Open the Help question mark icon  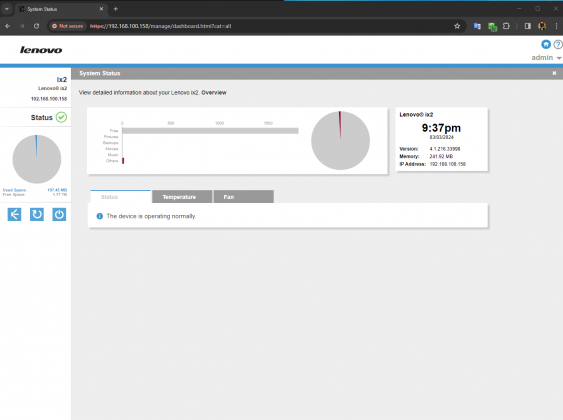(x=558, y=45)
